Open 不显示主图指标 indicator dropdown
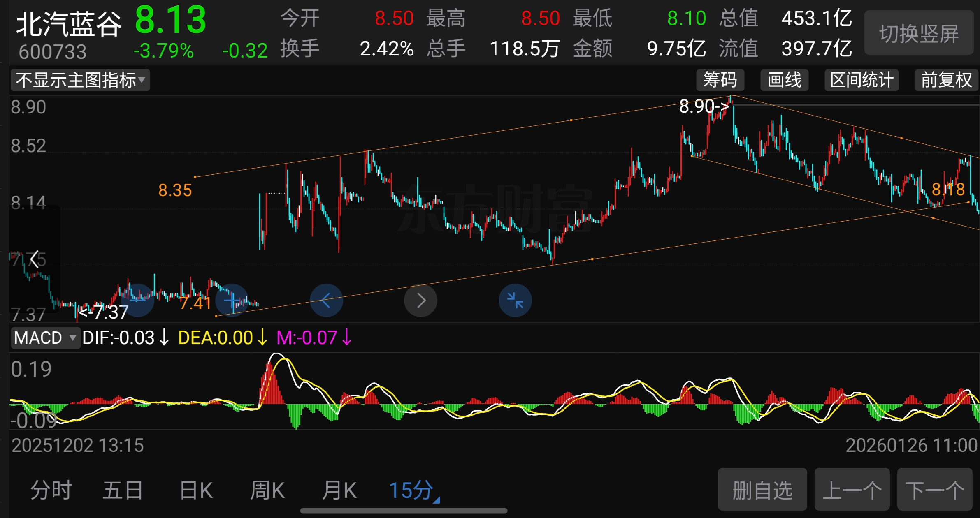980x518 pixels. (80, 80)
